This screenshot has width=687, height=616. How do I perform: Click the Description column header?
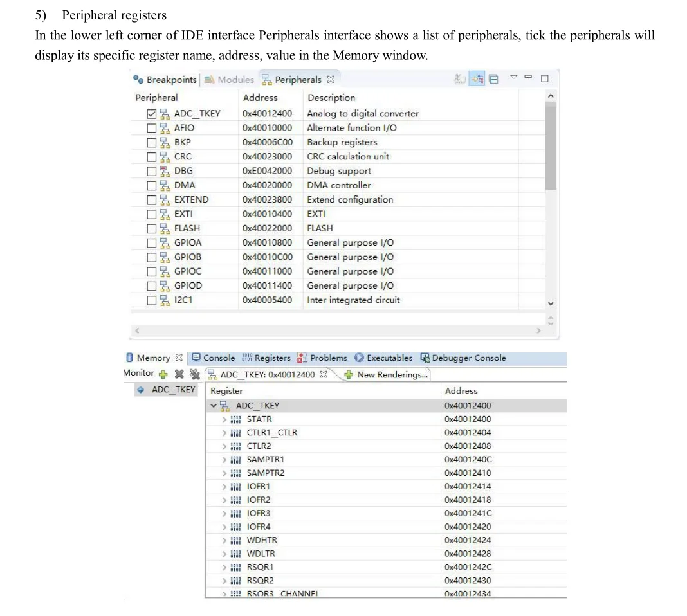[331, 98]
